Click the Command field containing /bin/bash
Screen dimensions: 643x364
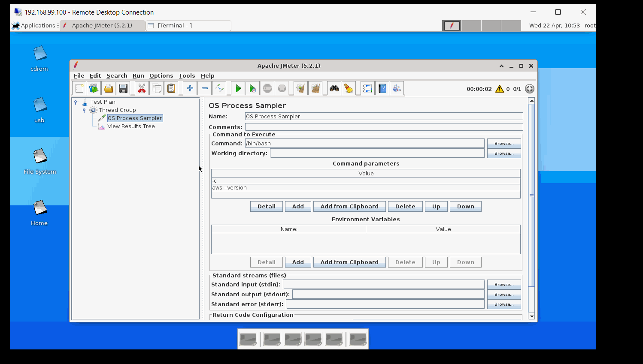[x=365, y=143]
